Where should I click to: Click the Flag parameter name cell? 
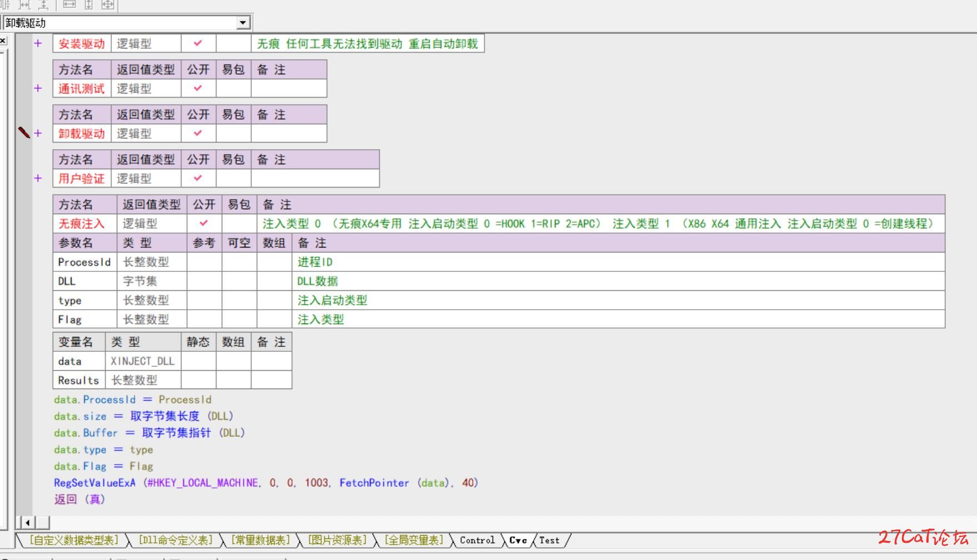pos(84,319)
